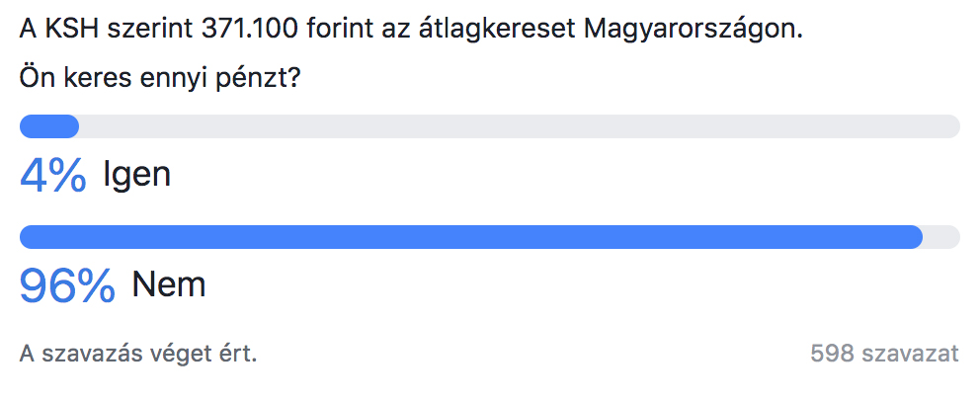The height and width of the screenshot is (401, 980).
Task: Select the 96% result percentage
Action: click(67, 285)
